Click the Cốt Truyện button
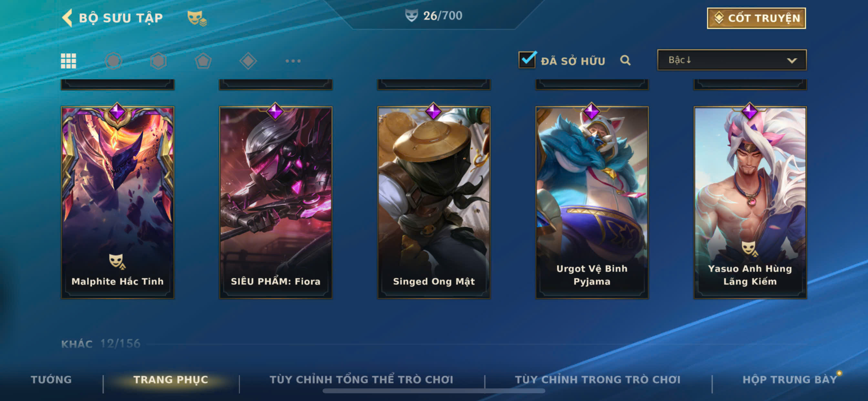Viewport: 868px width, 401px height. click(756, 18)
